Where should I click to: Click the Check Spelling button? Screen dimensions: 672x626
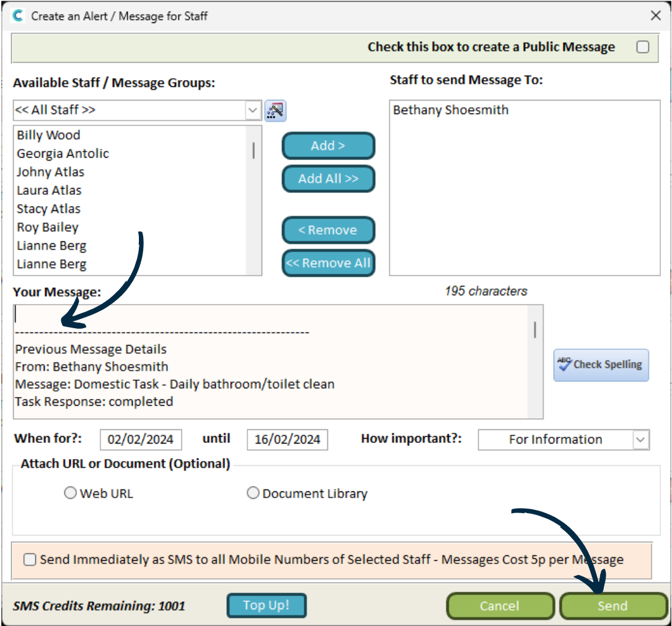click(x=601, y=365)
